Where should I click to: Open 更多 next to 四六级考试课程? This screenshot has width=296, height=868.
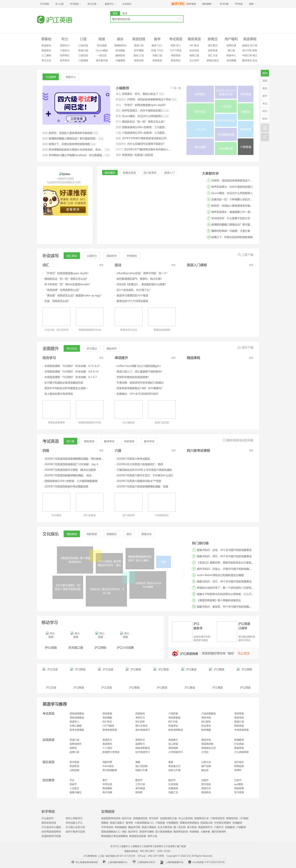251,451
